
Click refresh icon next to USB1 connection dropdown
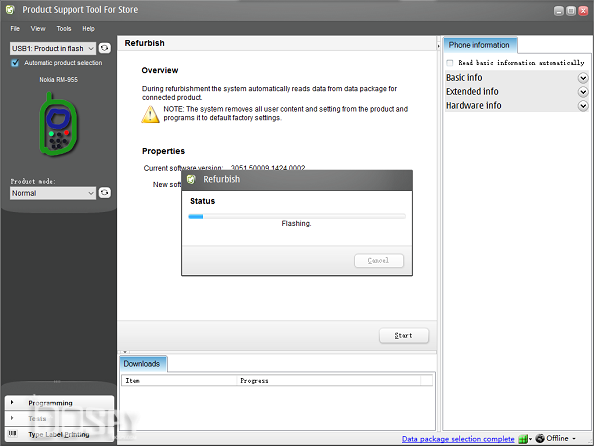click(x=105, y=48)
